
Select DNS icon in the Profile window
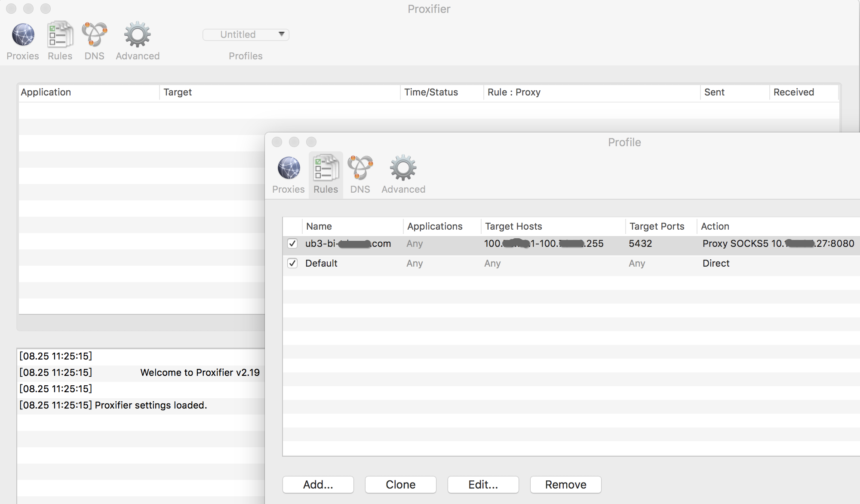[360, 175]
